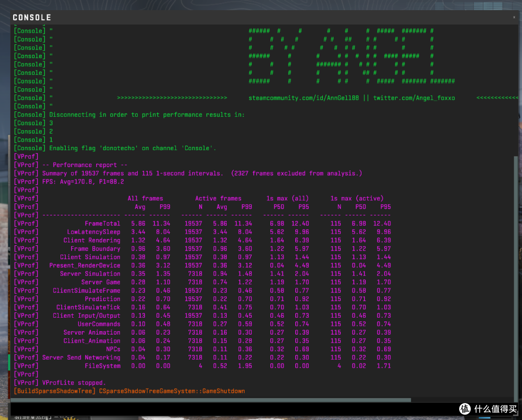This screenshot has height=420, width=522.
Task: Click the '1s max (active)' column header
Action: tap(357, 198)
